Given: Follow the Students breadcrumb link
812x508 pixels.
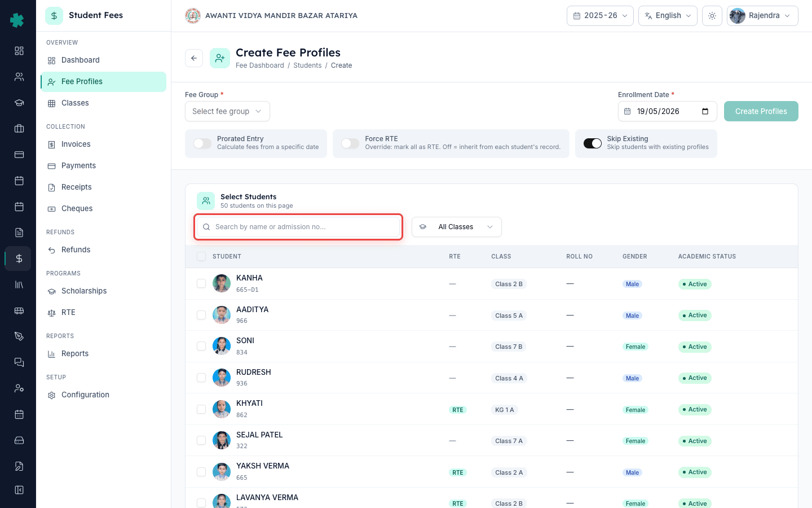Looking at the screenshot, I should click(x=307, y=65).
